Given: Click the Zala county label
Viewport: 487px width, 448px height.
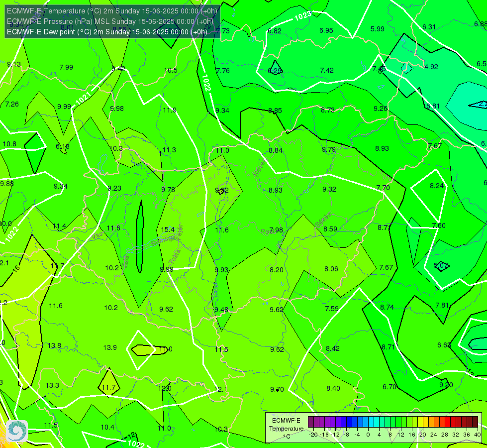Looking at the screenshot, I should point(125,262).
